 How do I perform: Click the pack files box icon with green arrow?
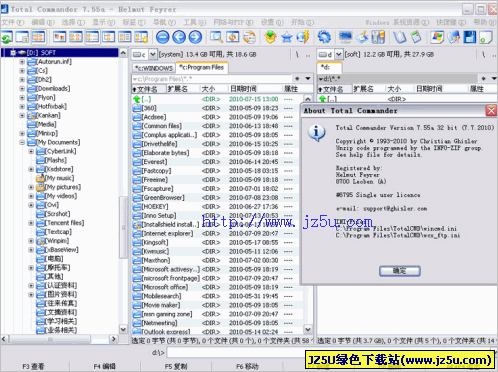click(x=271, y=37)
